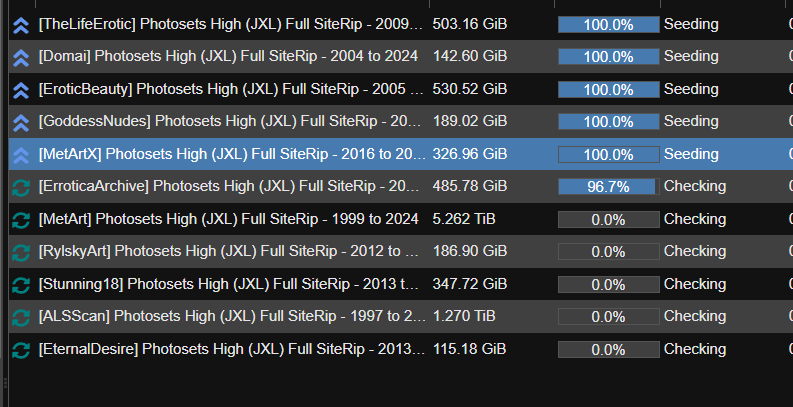Viewport: 793px width, 407px height.
Task: Click the upload arrows icon for EroticBeauty
Action: [x=20, y=89]
